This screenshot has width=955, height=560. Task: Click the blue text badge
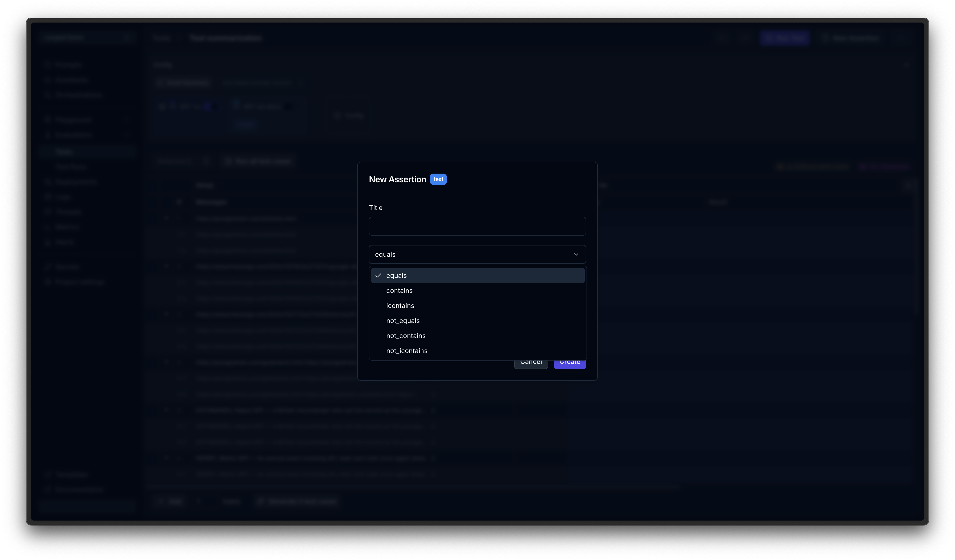coord(438,179)
